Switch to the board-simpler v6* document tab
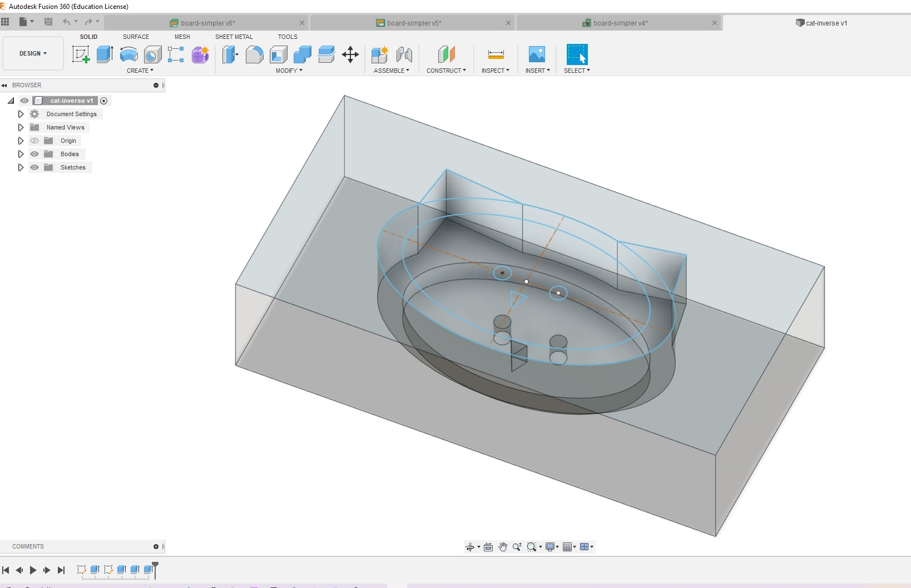Viewport: 911px width, 588px height. point(206,23)
